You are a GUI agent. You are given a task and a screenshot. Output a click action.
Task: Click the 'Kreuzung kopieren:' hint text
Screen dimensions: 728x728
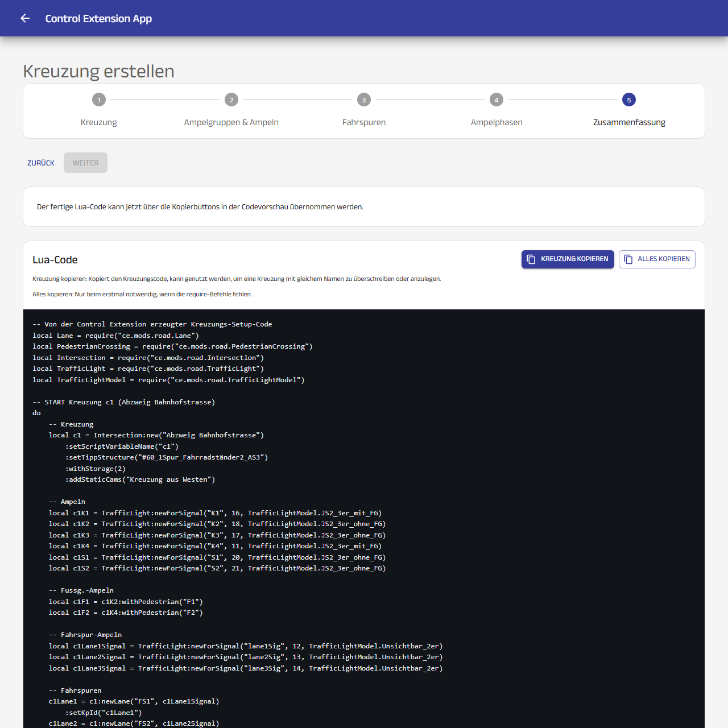coord(237,279)
